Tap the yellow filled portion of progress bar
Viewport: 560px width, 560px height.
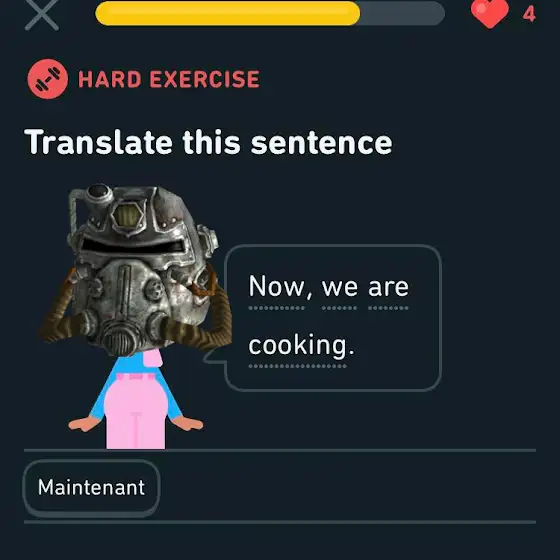pos(228,14)
